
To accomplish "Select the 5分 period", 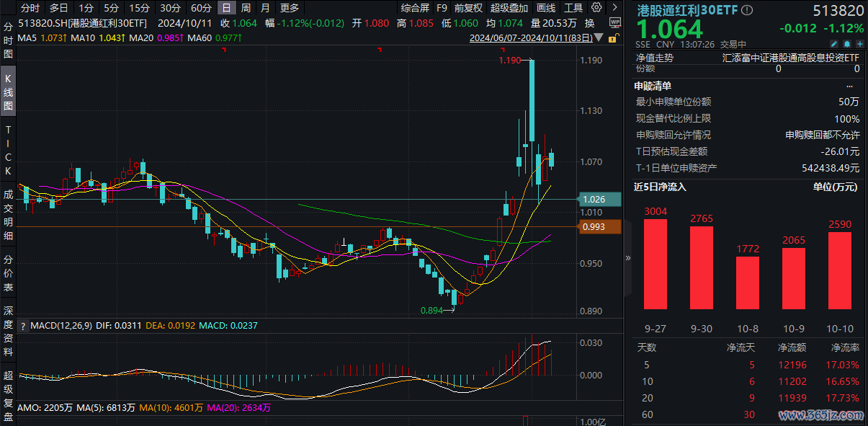I will coord(110,8).
